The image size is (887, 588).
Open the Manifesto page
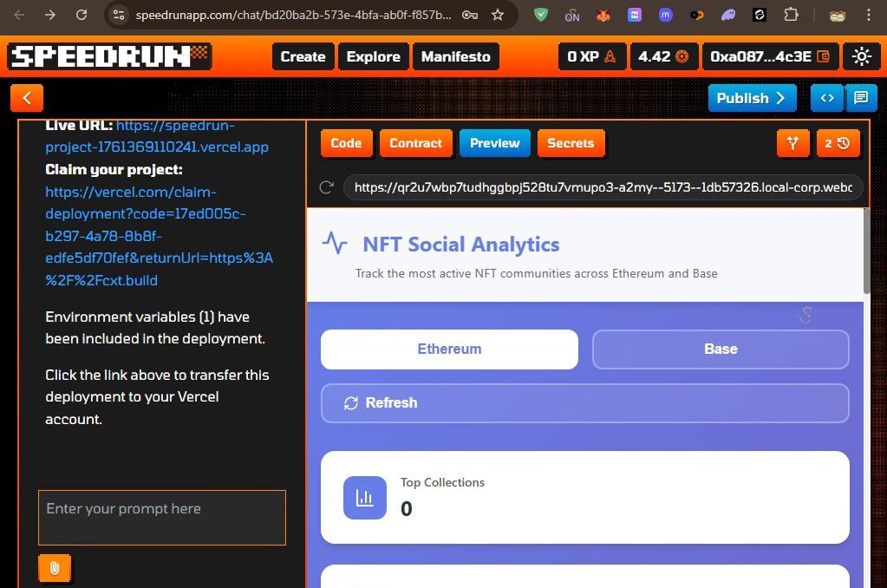[x=456, y=56]
